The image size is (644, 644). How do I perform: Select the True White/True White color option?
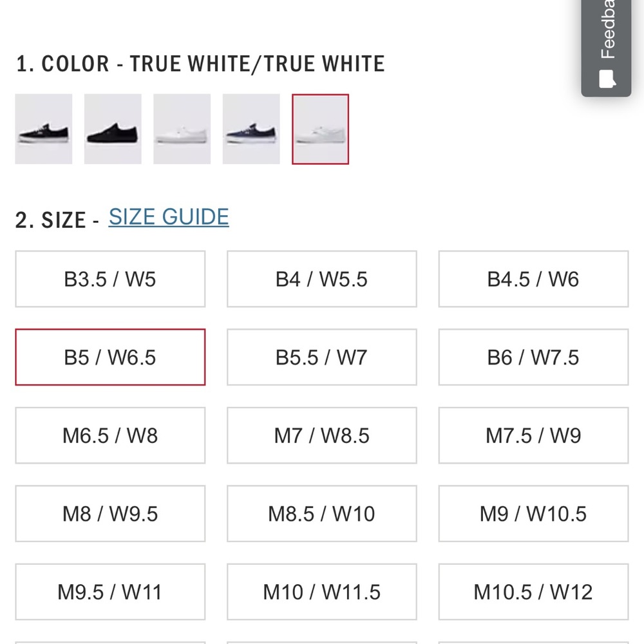[x=320, y=129]
